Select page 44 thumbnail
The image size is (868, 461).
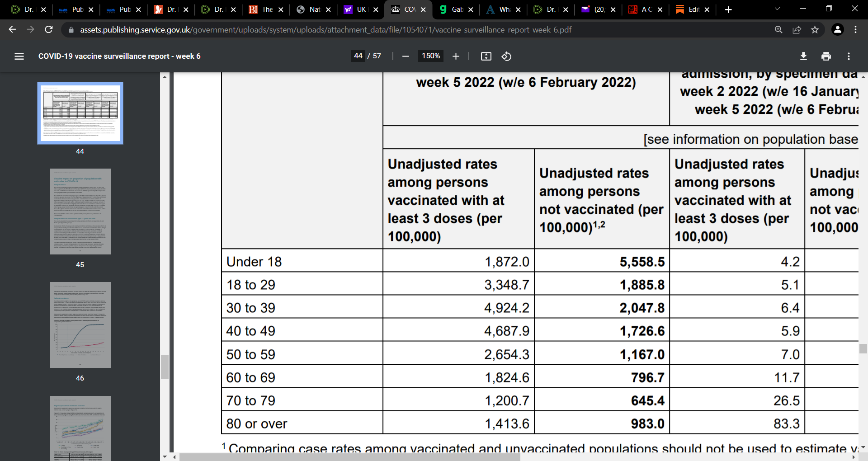tap(80, 113)
